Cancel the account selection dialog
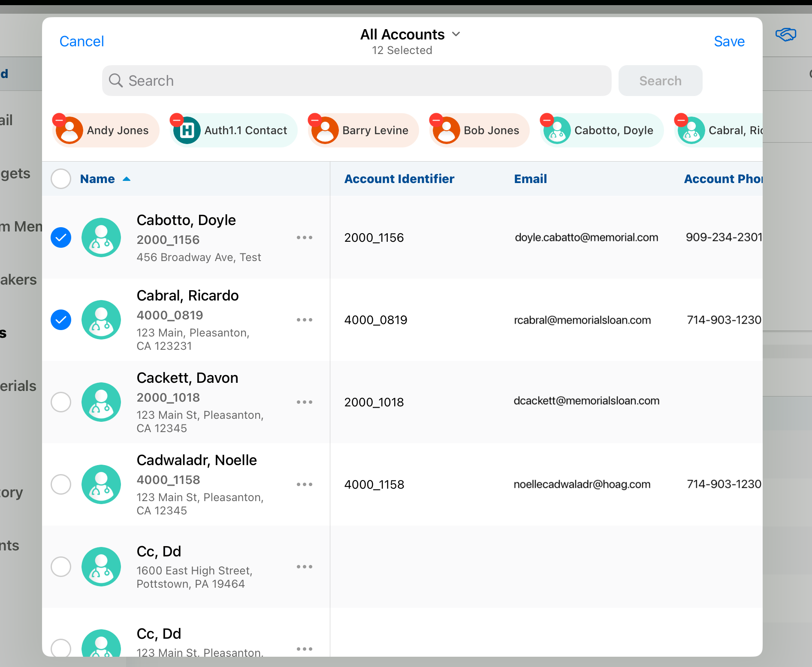This screenshot has height=667, width=812. tap(82, 41)
